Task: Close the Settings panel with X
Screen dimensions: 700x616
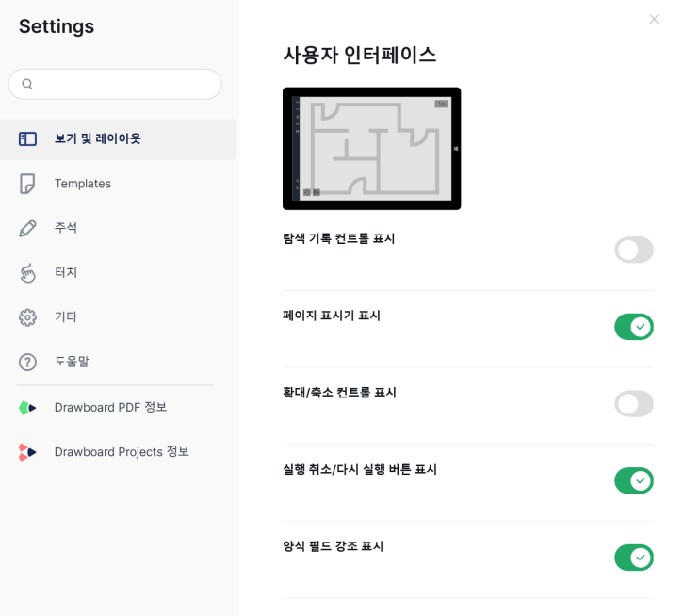Action: coord(654,19)
